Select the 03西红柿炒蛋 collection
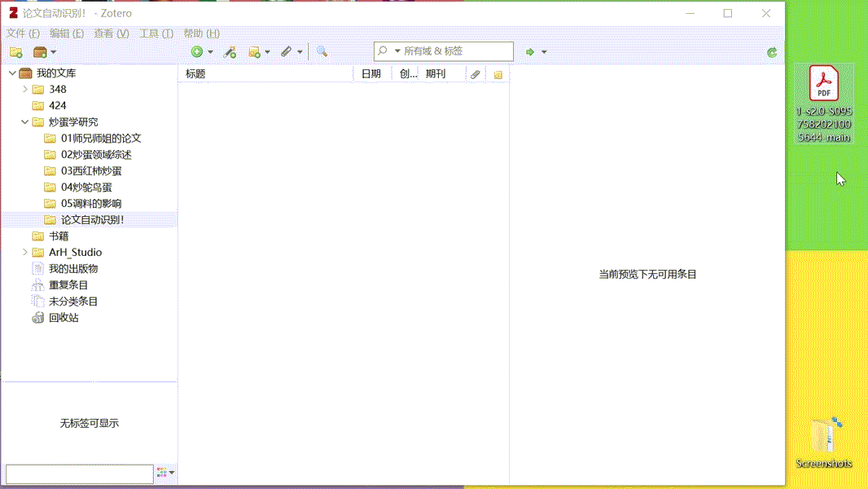The image size is (868, 489). point(91,171)
